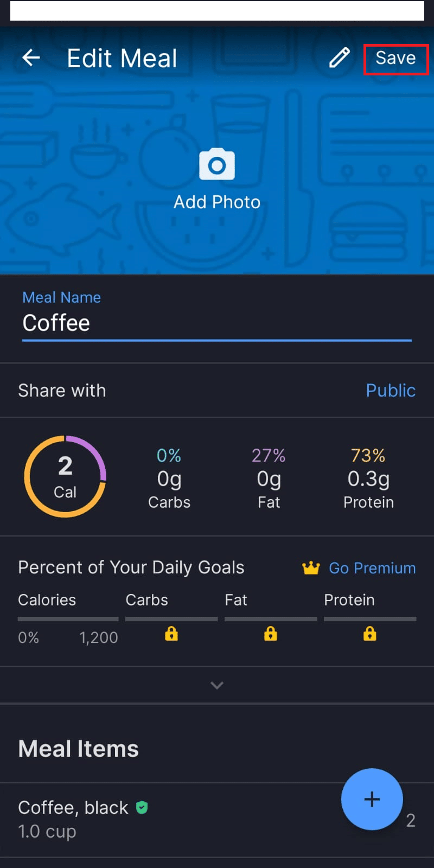Expand daily goals with chevron
434x868 pixels.
[217, 685]
